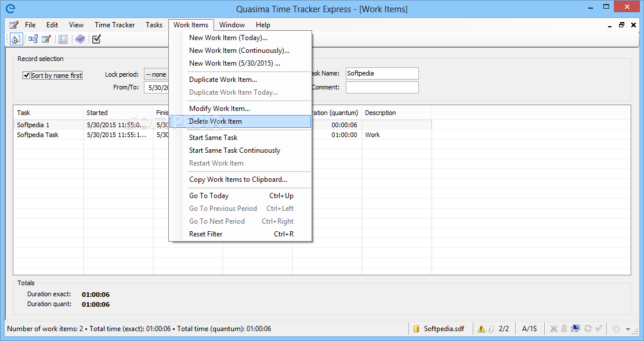
Task: Choose New Work Item (Continuously)
Action: coord(240,50)
